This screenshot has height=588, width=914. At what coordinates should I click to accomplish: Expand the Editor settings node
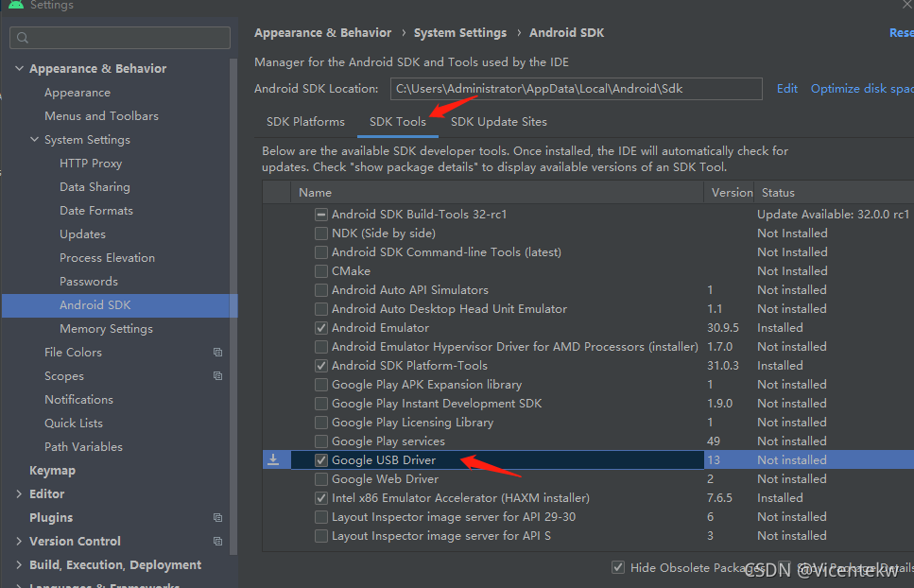click(19, 493)
